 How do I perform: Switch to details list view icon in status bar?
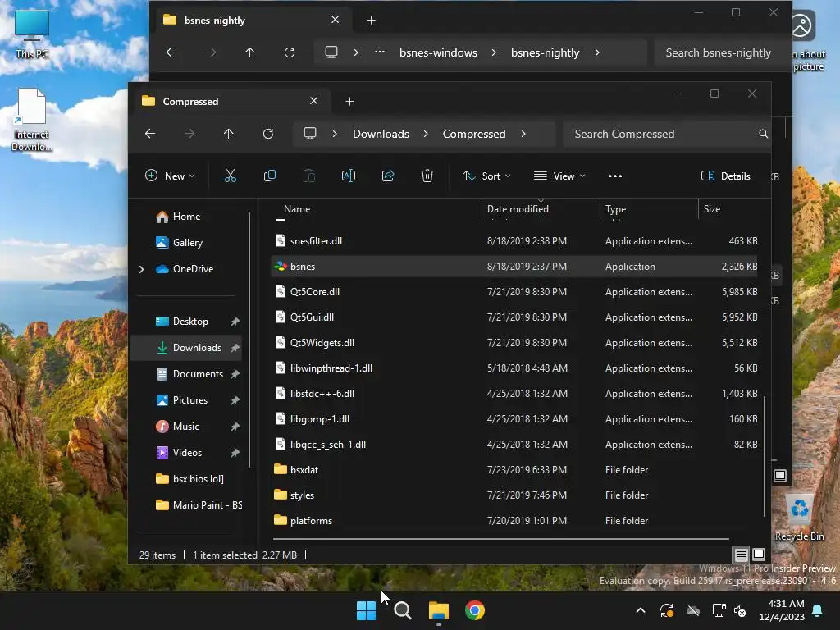pyautogui.click(x=741, y=555)
